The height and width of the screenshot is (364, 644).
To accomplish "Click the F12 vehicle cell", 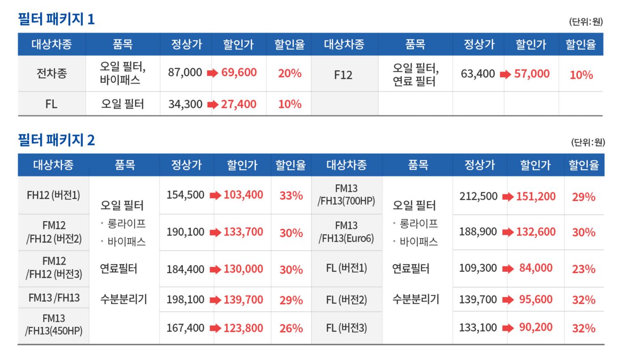I will tap(343, 74).
